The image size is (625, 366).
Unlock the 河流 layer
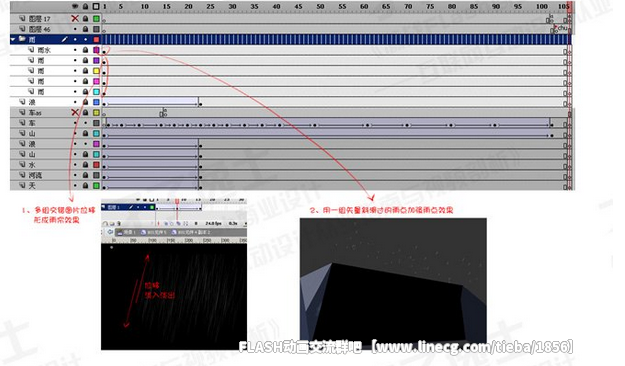[x=85, y=175]
